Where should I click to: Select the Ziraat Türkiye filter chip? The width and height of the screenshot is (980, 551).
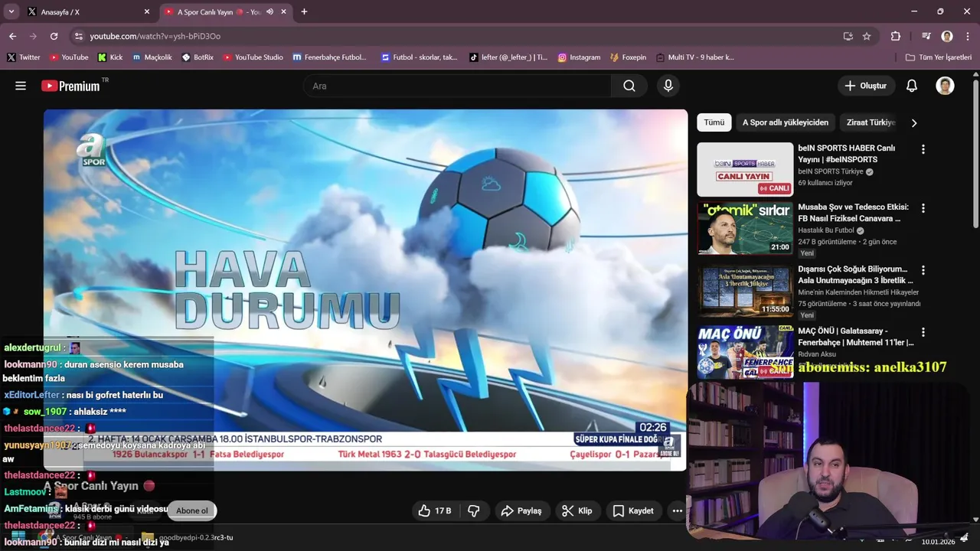pos(871,122)
